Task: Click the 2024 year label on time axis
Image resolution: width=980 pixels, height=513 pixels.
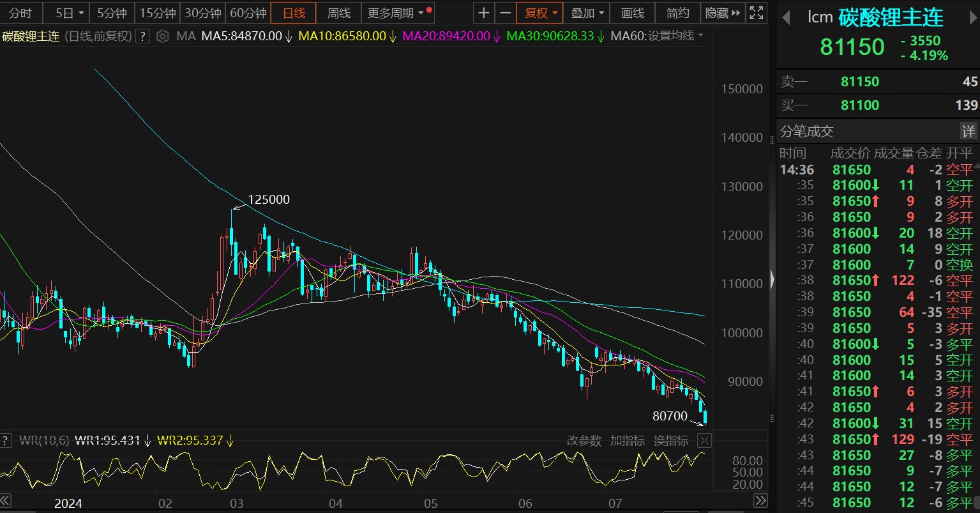Action: 68,503
